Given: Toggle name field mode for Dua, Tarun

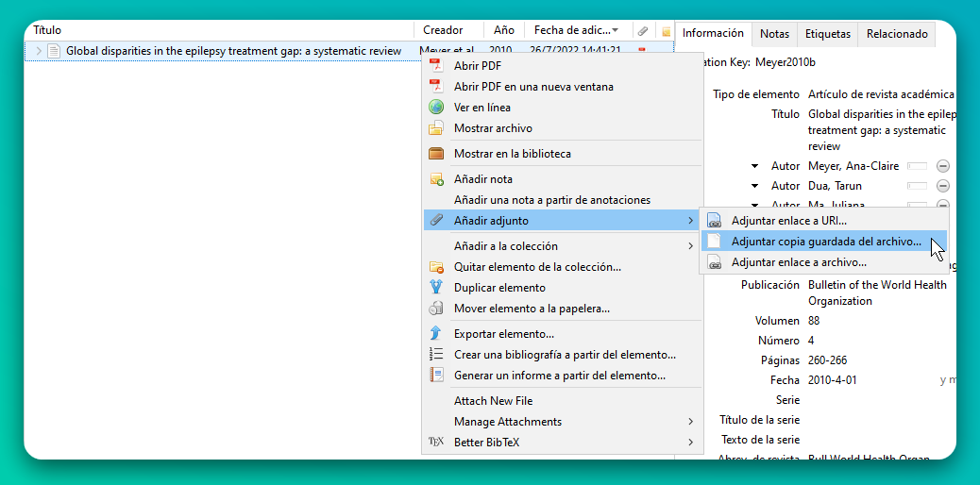Looking at the screenshot, I should tap(918, 186).
